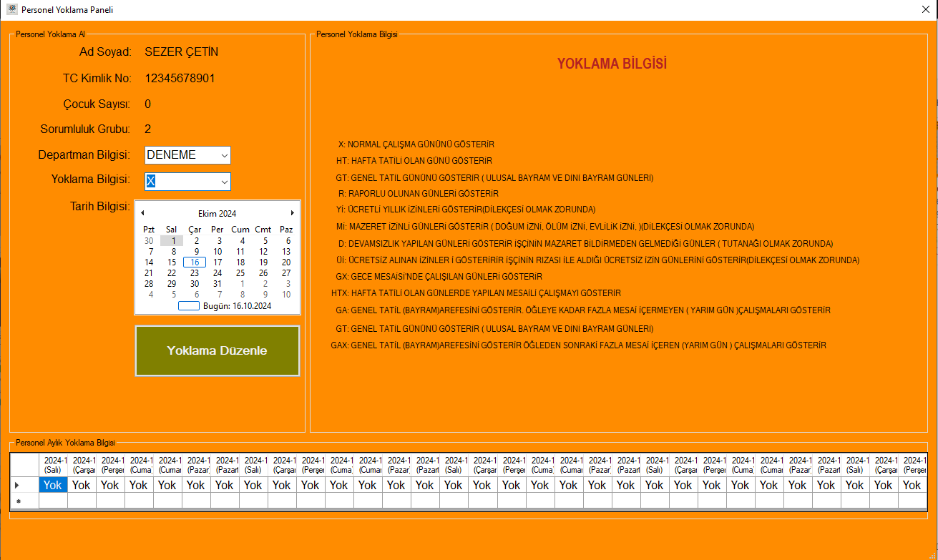Open the Departman Bilgisi dropdown

187,155
